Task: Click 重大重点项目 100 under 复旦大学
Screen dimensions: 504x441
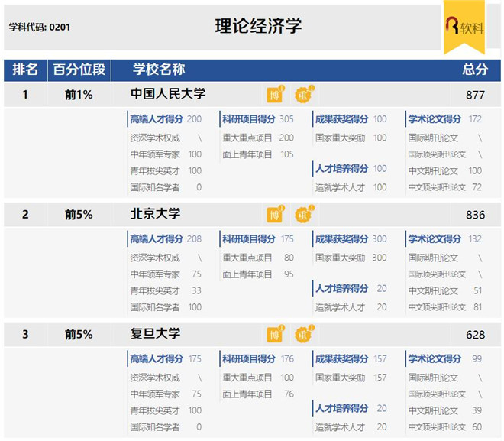Action: [258, 378]
